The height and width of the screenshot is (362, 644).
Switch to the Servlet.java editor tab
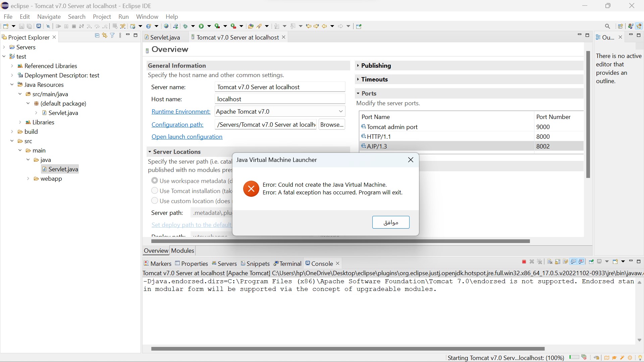[165, 37]
